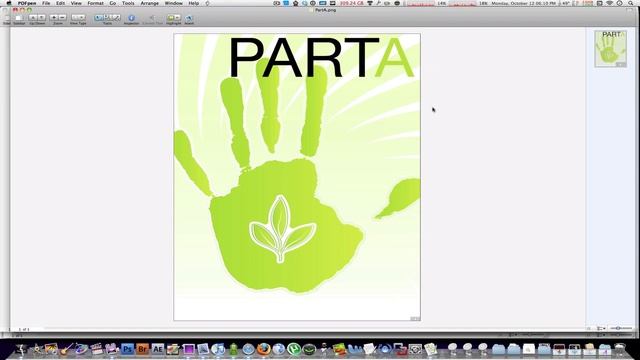Image resolution: width=640 pixels, height=360 pixels.
Task: Open the Help menu
Action: 193,3
